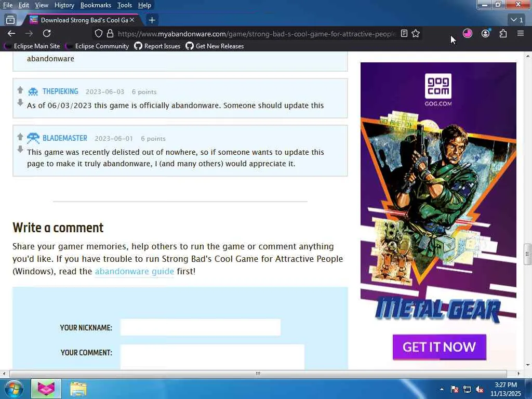Expand the list all tabs dropdown
532x399 pixels.
coord(517,20)
